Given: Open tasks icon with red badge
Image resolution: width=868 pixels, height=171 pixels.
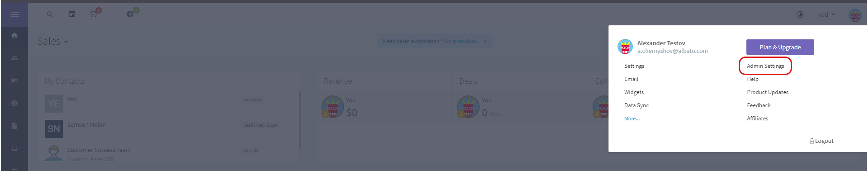Looking at the screenshot, I should [x=94, y=14].
